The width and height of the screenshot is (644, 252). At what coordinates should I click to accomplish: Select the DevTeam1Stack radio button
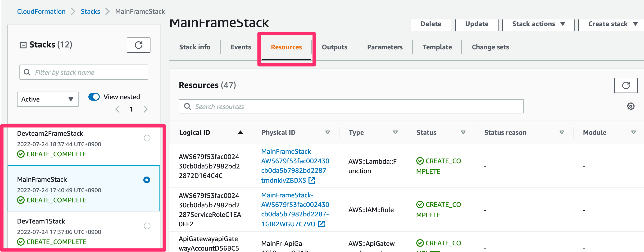pos(147,226)
